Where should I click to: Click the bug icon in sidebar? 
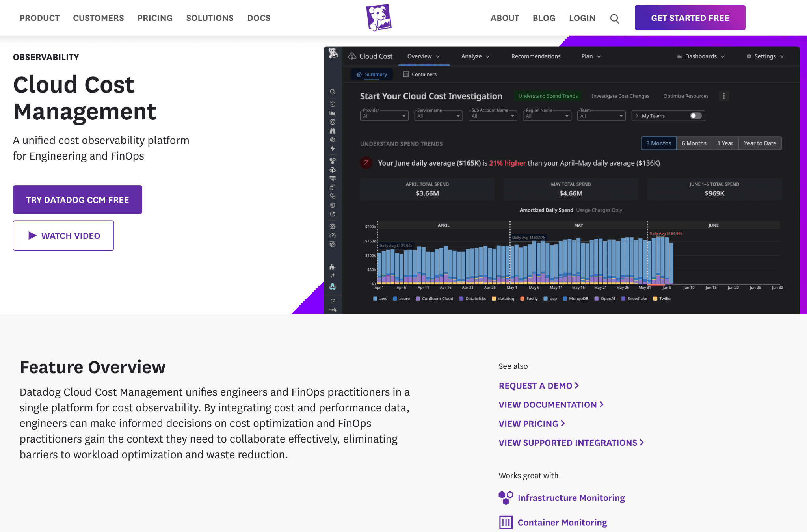333,227
